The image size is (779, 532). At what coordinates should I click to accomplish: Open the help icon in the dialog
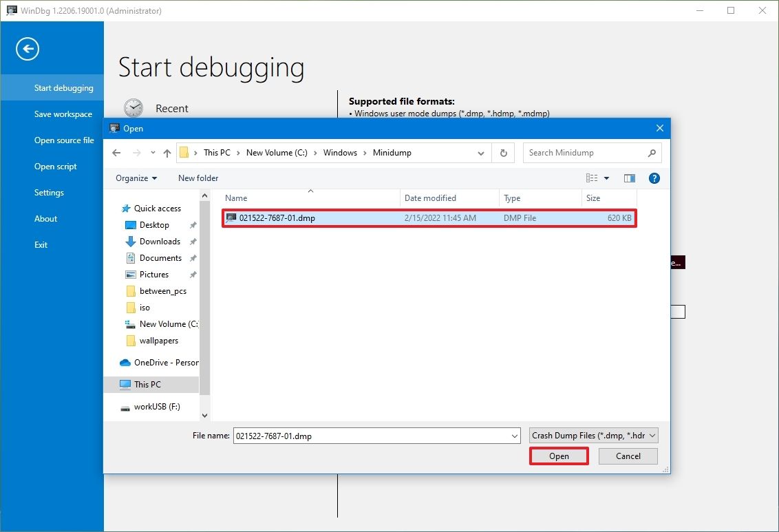654,178
